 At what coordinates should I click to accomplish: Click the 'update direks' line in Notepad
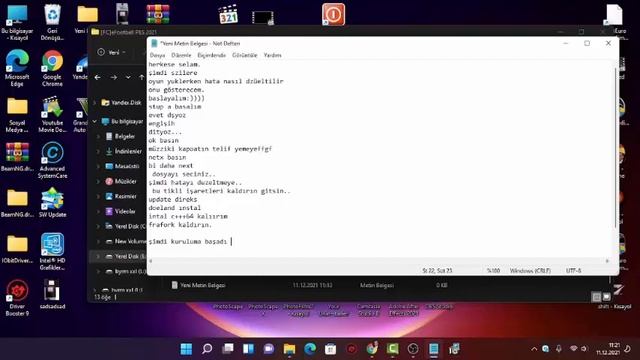[173, 200]
